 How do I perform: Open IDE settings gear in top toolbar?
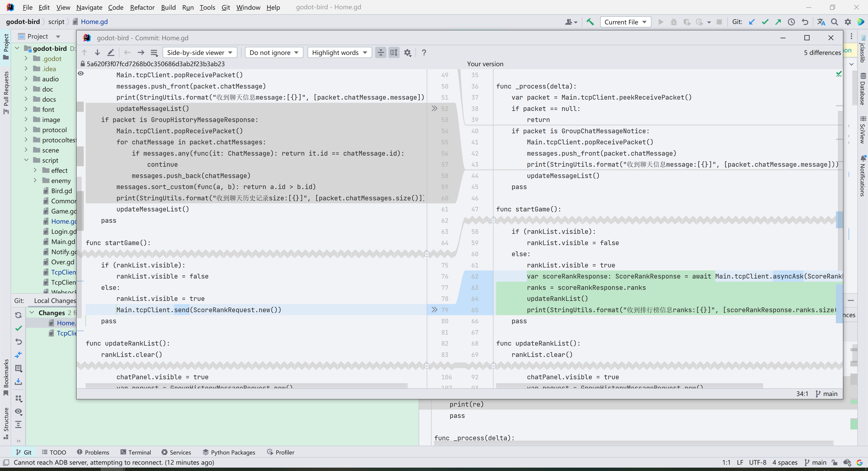tap(848, 22)
